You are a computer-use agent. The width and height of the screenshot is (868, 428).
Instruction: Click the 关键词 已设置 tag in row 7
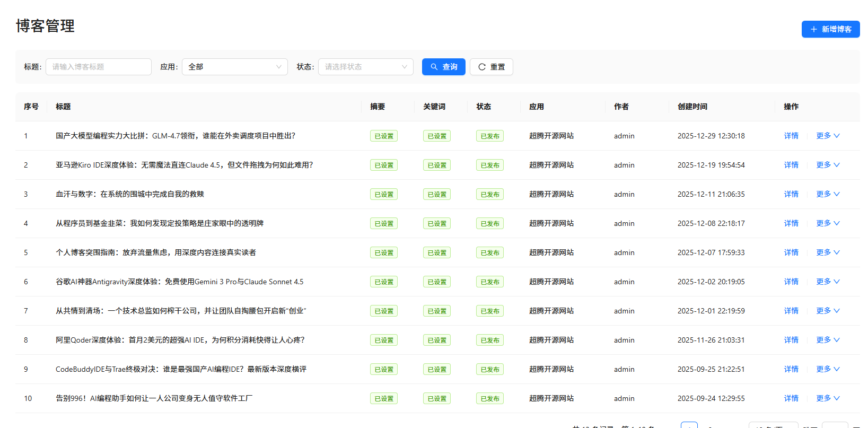pyautogui.click(x=436, y=311)
